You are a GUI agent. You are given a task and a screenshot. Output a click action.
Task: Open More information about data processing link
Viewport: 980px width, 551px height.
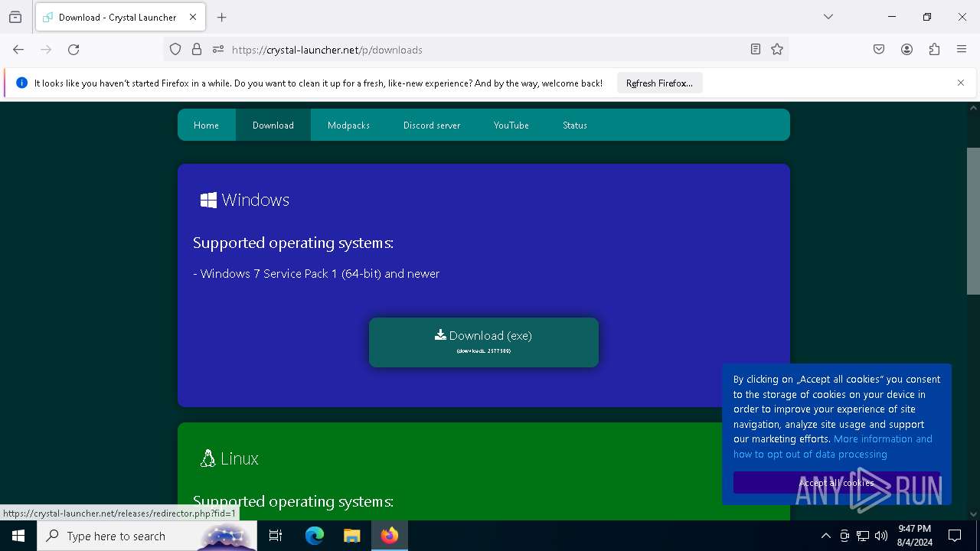[x=832, y=446]
